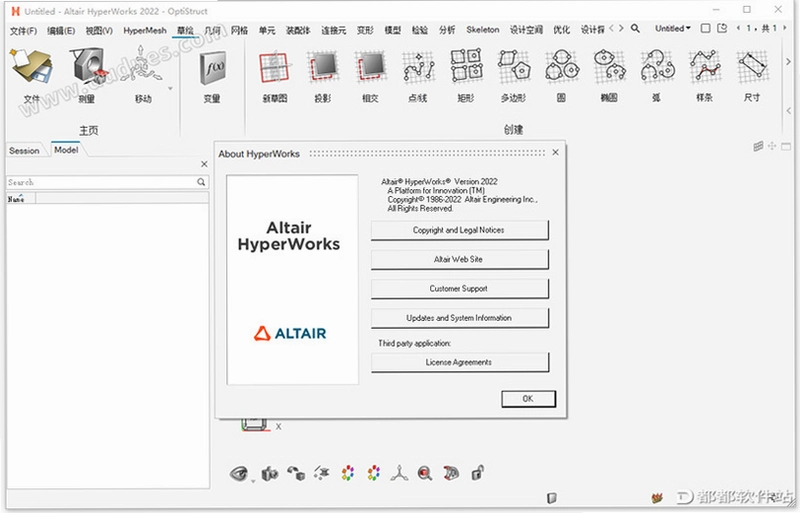Choose the 多边形 polygon sketch tool
The image size is (800, 513).
513,76
